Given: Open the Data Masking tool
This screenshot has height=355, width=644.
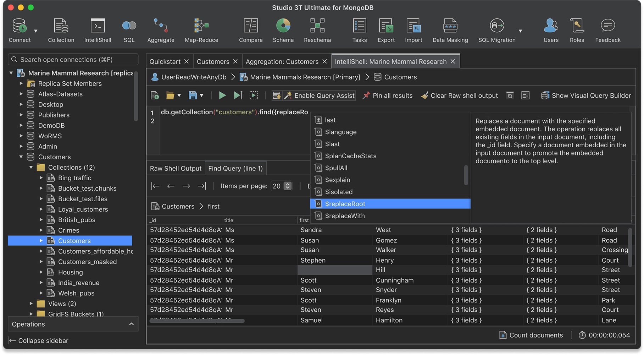Looking at the screenshot, I should coord(450,31).
